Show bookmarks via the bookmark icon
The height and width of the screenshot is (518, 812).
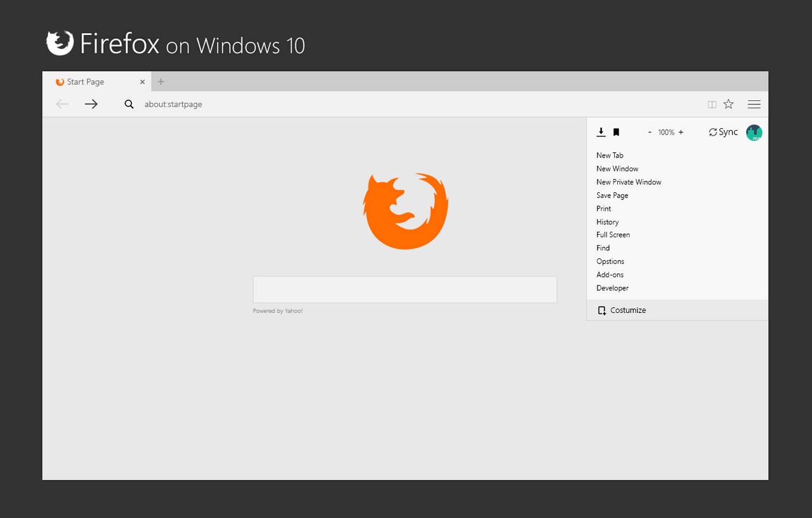point(616,132)
